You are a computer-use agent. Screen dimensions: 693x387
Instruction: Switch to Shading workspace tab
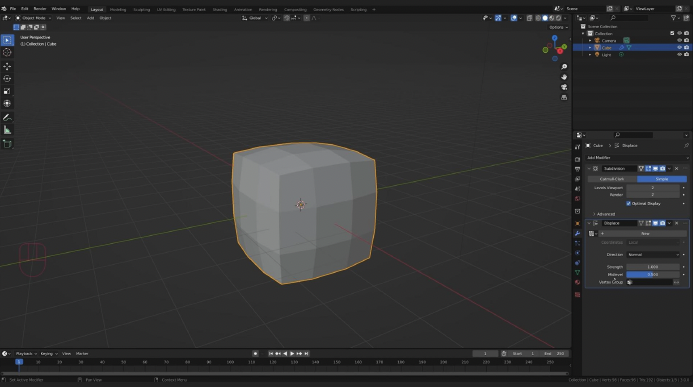coord(220,9)
